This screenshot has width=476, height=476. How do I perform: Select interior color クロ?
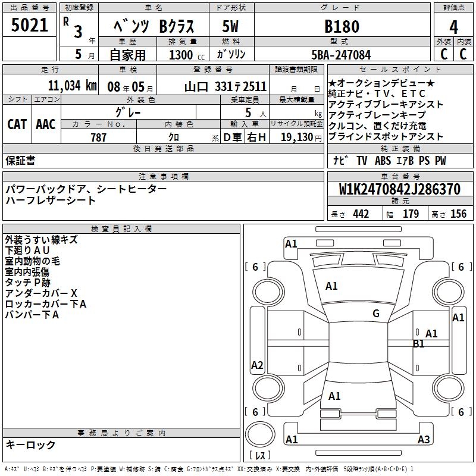click(174, 137)
